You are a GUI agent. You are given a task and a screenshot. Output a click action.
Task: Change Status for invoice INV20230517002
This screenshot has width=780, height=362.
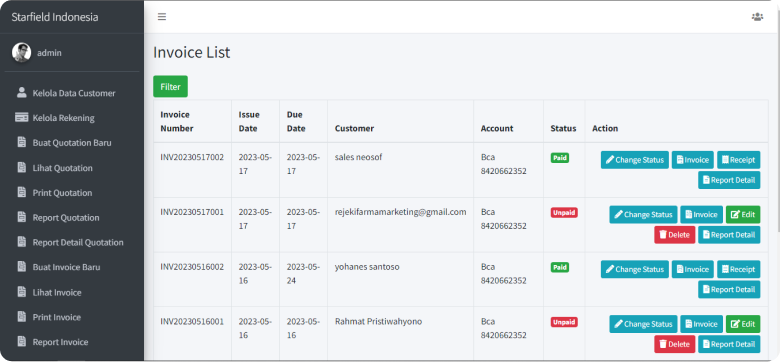click(x=635, y=160)
